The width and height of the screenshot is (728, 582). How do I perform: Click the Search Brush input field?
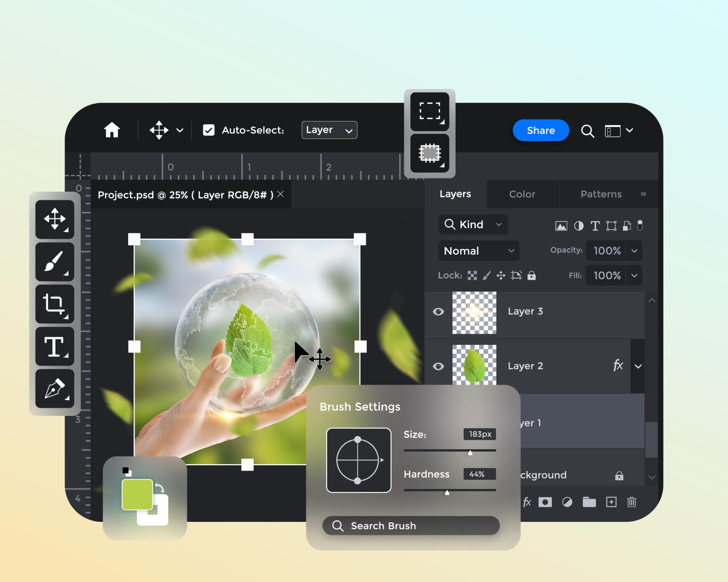[411, 526]
